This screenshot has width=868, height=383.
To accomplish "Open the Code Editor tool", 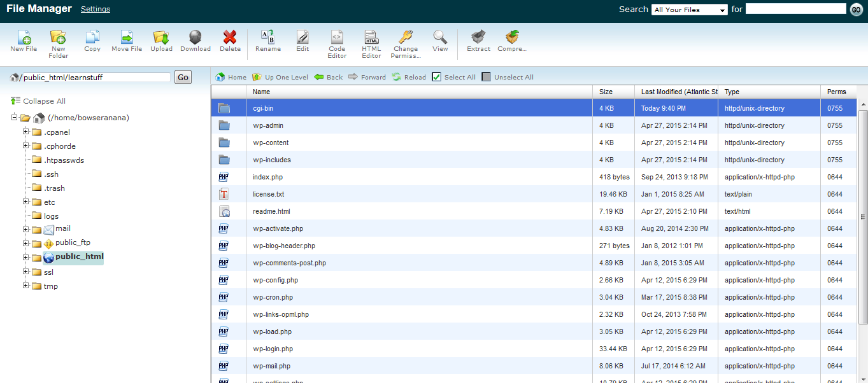I will pyautogui.click(x=337, y=38).
